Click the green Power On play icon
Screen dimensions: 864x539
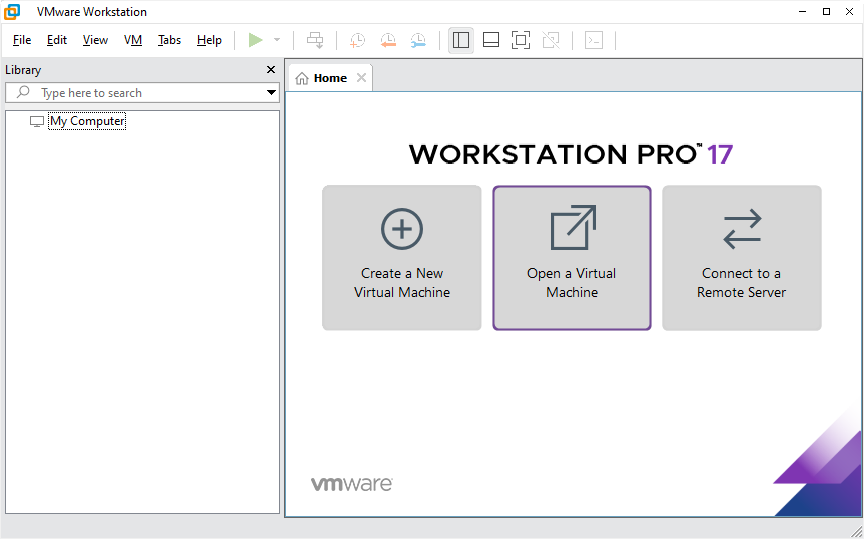point(255,40)
